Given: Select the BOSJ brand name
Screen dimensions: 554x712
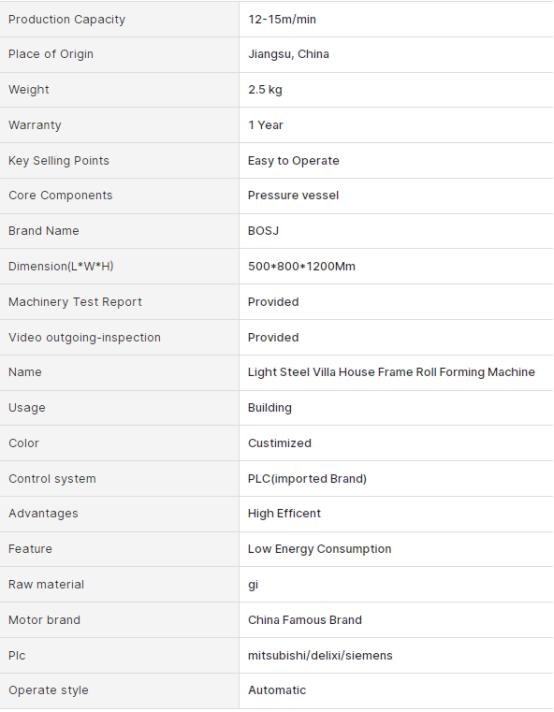Looking at the screenshot, I should coord(263,231).
